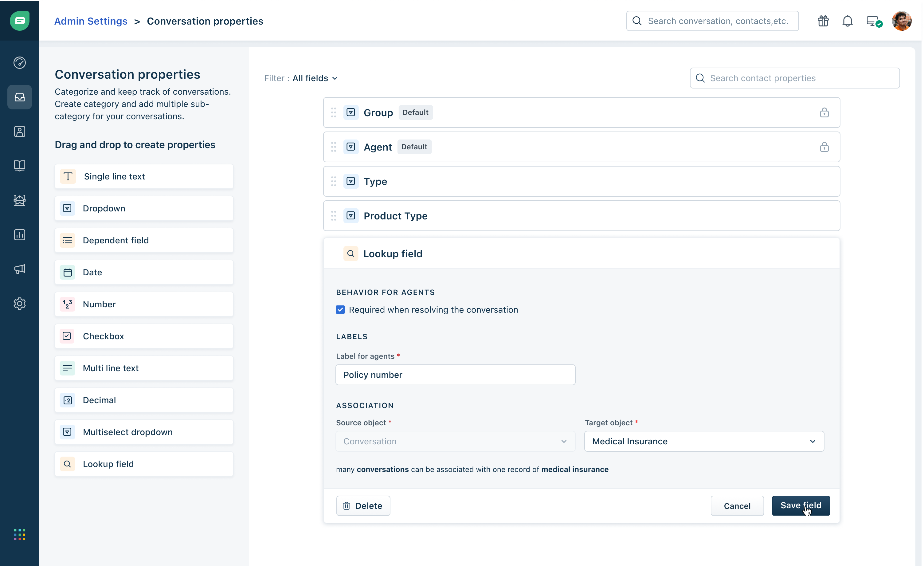
Task: Click the Save field button
Action: click(x=801, y=505)
